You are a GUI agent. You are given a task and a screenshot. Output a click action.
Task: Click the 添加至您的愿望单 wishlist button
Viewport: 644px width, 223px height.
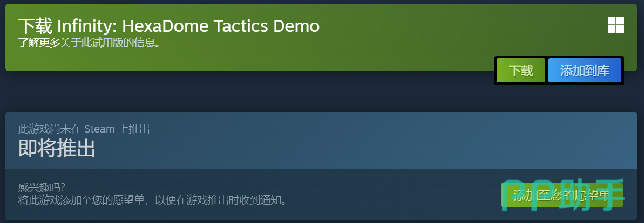click(x=562, y=195)
